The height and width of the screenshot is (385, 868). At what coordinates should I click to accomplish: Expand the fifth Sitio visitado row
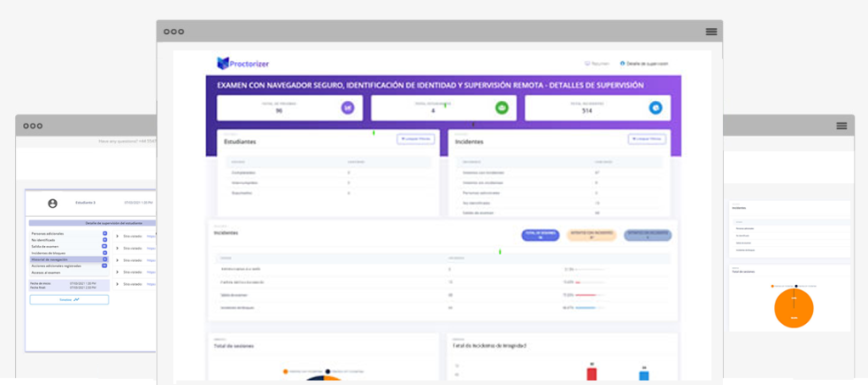[117, 283]
